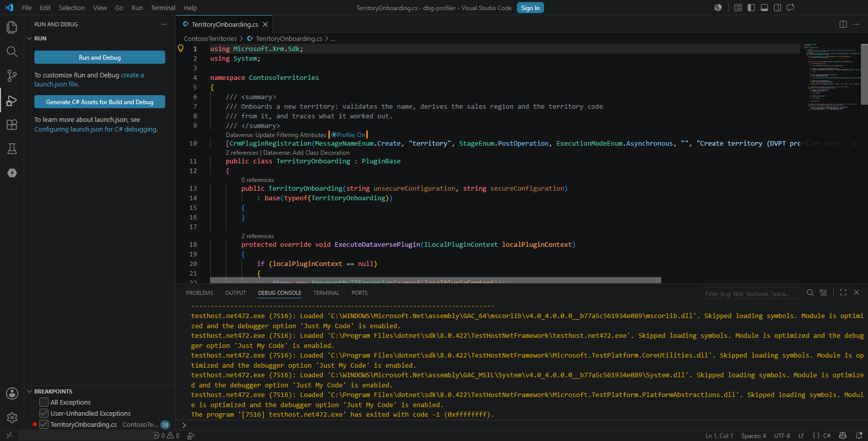Image resolution: width=868 pixels, height=441 pixels.
Task: Open the Run and Debug view icon
Action: (12, 100)
